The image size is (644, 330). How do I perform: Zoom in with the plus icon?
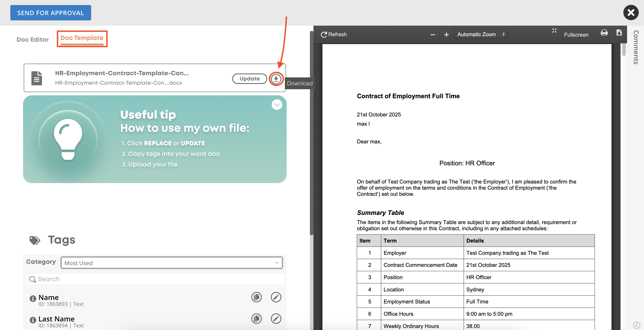pyautogui.click(x=446, y=35)
